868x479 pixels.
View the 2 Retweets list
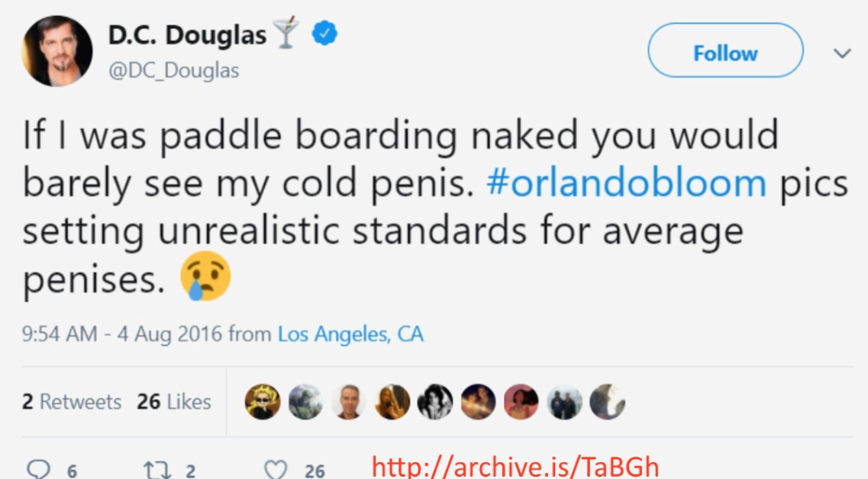[72, 401]
